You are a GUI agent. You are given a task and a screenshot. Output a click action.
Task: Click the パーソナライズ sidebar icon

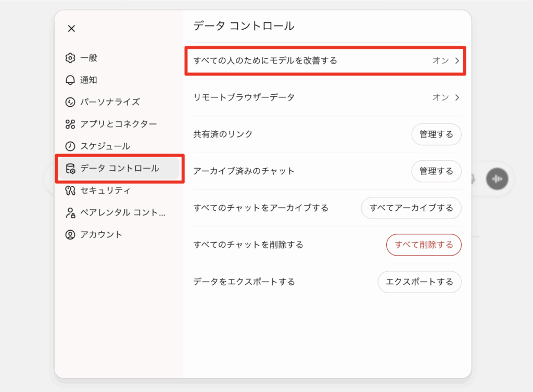[x=70, y=102]
